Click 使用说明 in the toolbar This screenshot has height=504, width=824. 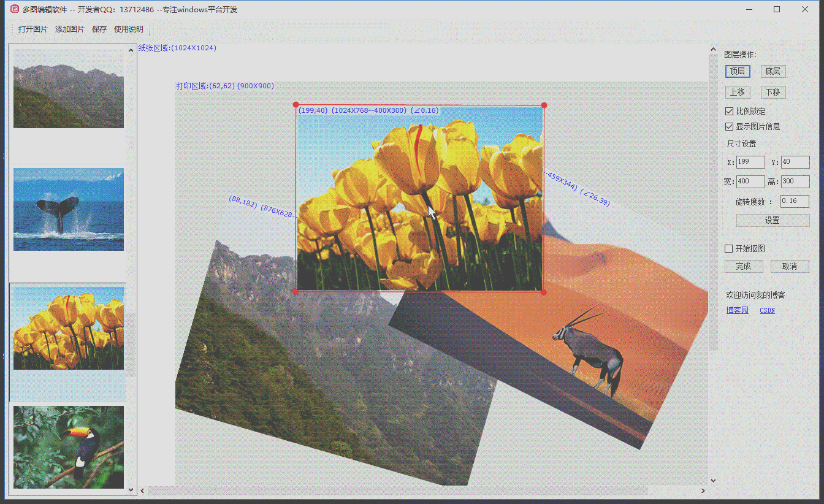click(129, 29)
